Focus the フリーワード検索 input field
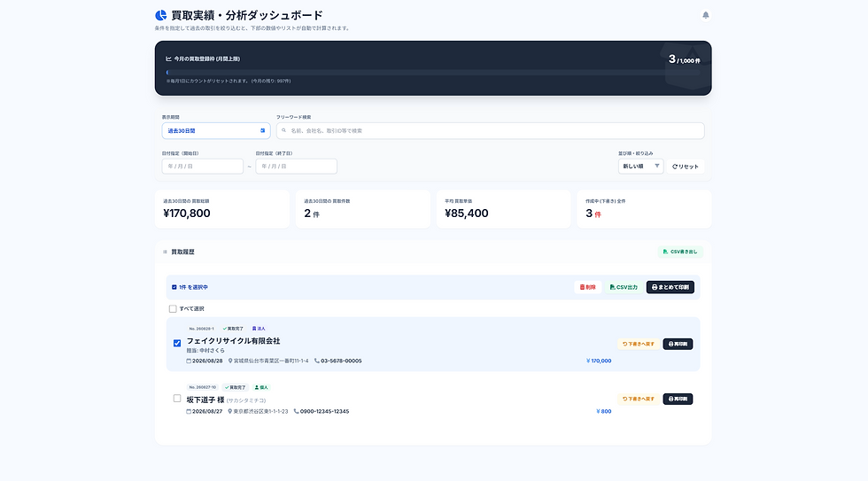The image size is (868, 481). [490, 130]
